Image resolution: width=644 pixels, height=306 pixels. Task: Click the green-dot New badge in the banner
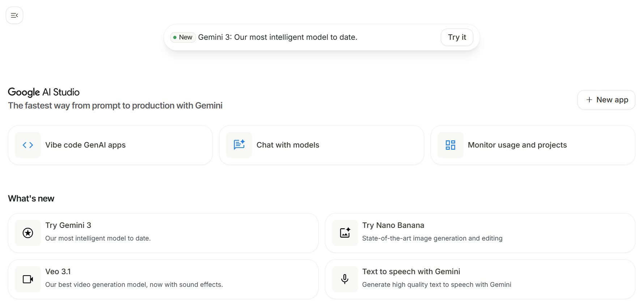(x=183, y=37)
